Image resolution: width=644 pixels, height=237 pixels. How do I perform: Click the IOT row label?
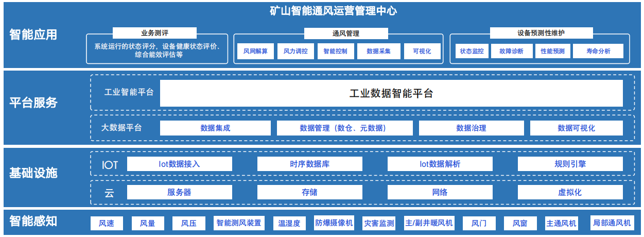click(x=110, y=165)
